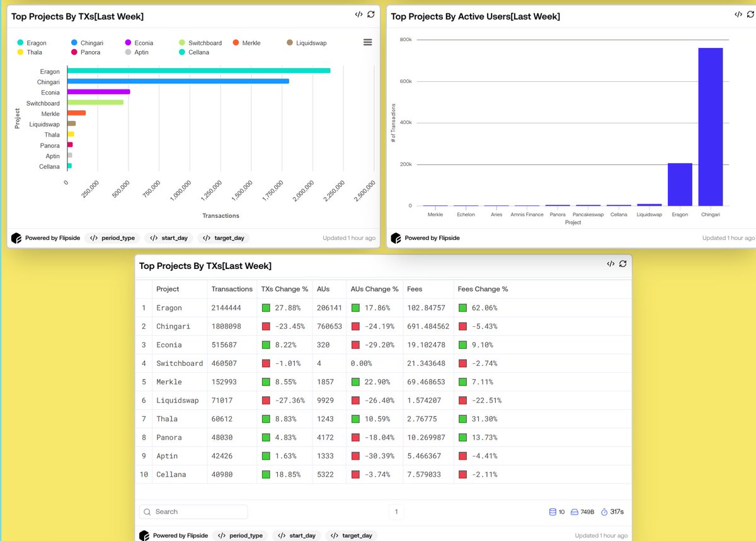Click the rows count icon showing 10

coord(553,512)
